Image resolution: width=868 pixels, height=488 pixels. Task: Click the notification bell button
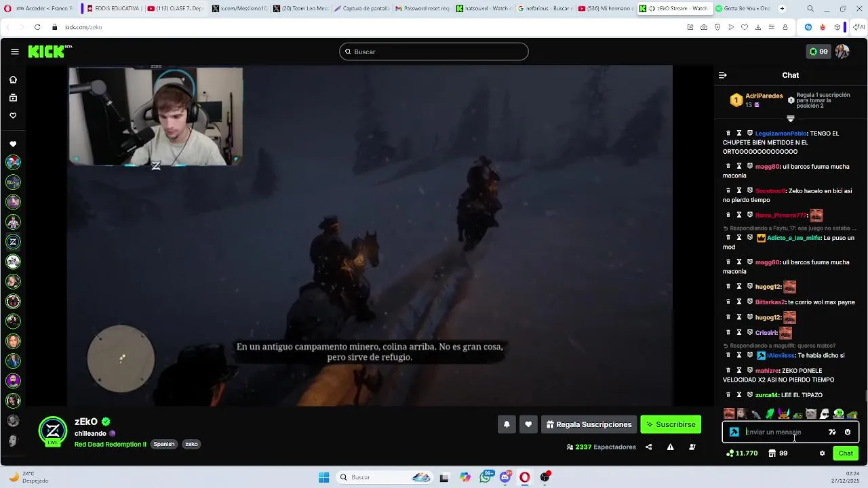tap(507, 424)
